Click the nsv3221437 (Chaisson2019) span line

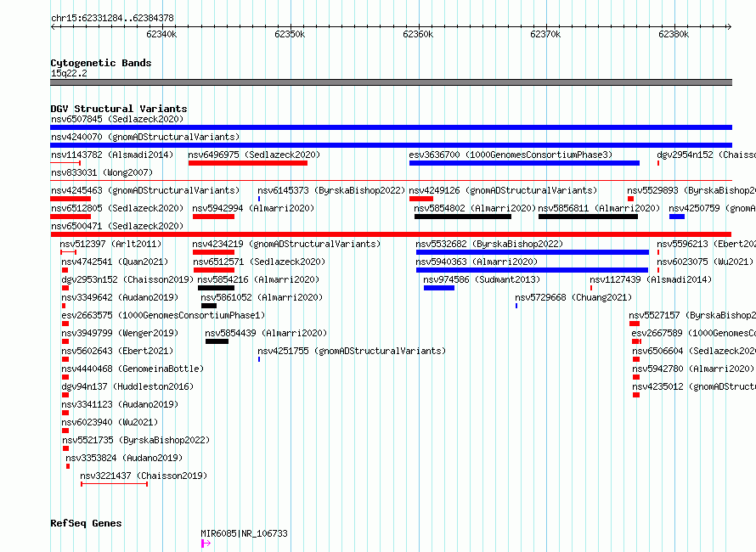click(115, 484)
